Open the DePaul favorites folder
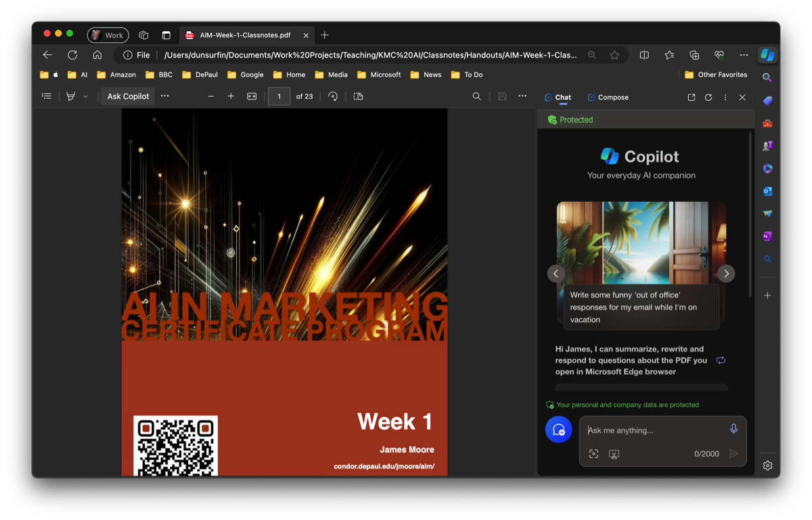The image size is (812, 520). (x=200, y=74)
